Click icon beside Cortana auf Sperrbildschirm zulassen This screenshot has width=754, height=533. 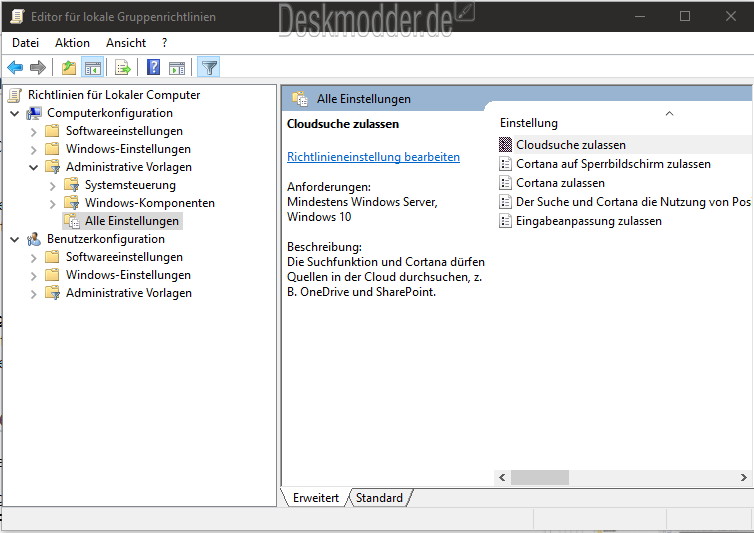pyautogui.click(x=505, y=164)
